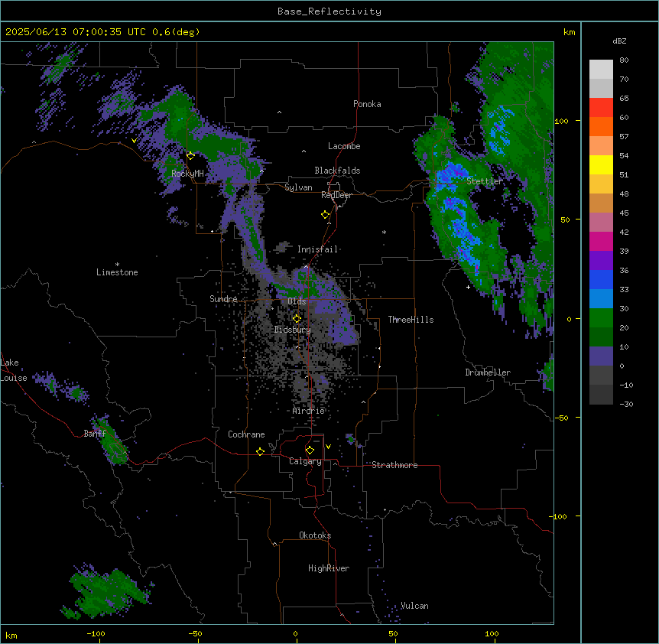This screenshot has width=659, height=644.
Task: Click the purple 36 dBZ legend swatch
Action: (601, 261)
